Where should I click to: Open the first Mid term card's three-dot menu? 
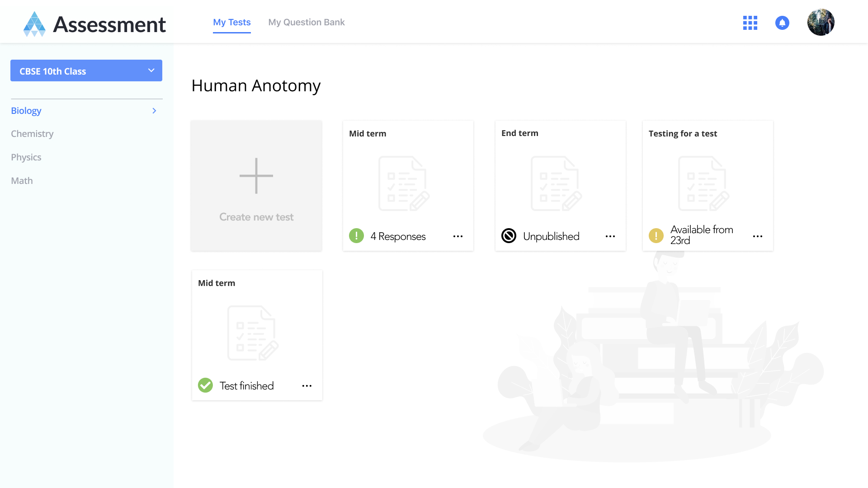[458, 236]
